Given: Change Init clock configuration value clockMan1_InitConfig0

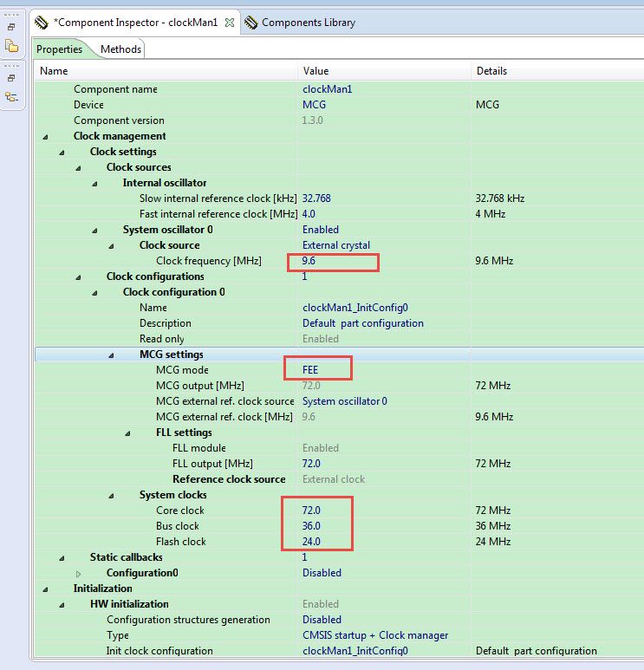Looking at the screenshot, I should click(x=355, y=650).
